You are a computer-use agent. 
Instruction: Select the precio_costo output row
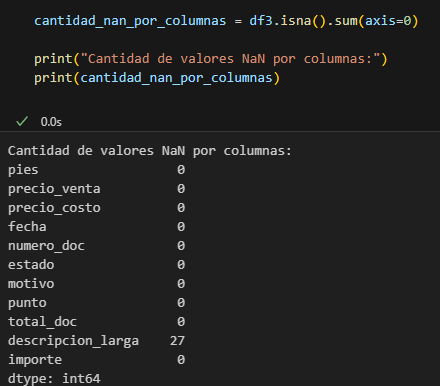96,208
